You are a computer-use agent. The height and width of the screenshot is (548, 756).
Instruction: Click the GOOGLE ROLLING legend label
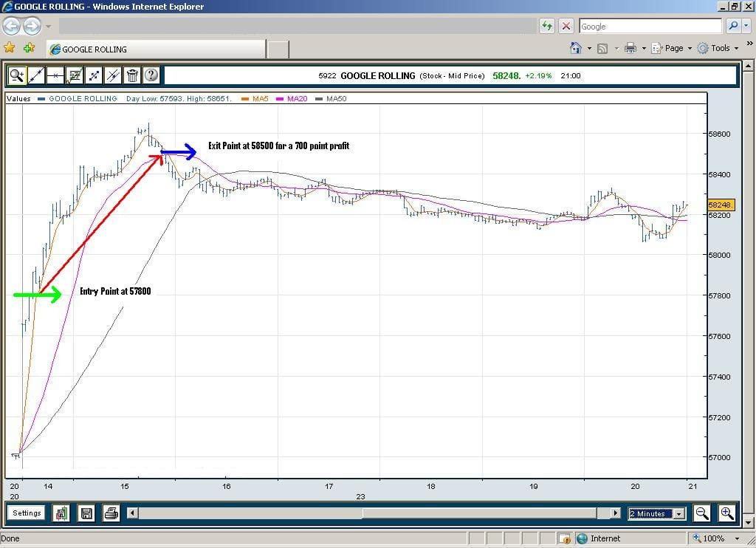click(x=83, y=98)
